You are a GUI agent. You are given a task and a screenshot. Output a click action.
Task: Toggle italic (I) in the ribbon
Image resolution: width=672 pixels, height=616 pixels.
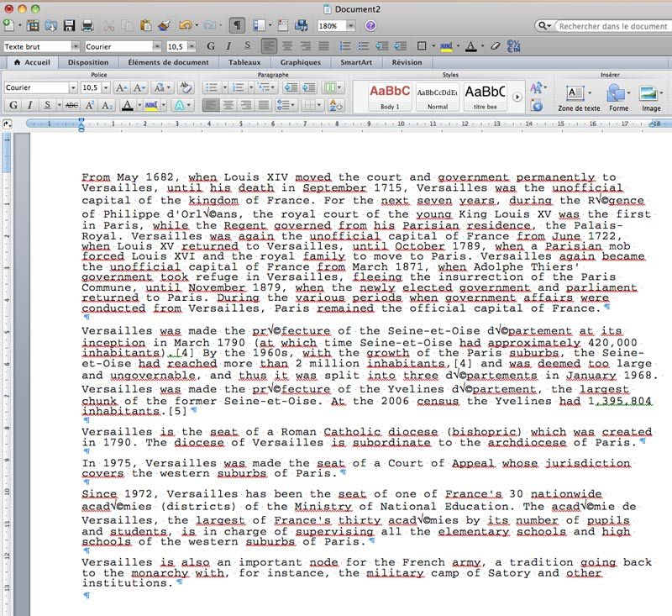tap(29, 105)
